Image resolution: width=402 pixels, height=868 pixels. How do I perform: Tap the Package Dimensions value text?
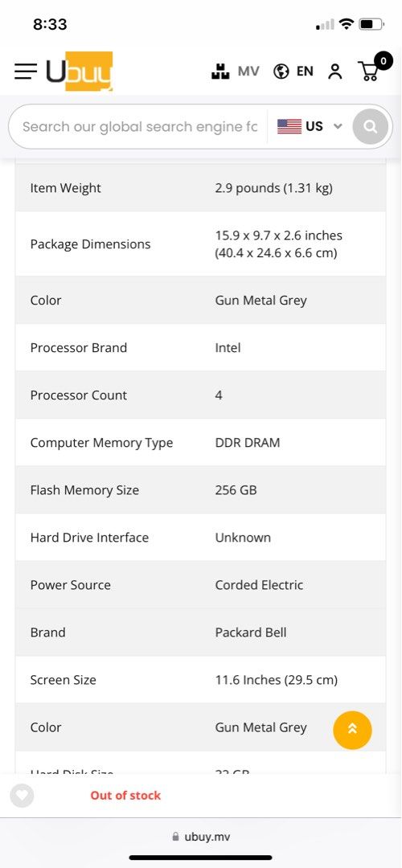278,244
